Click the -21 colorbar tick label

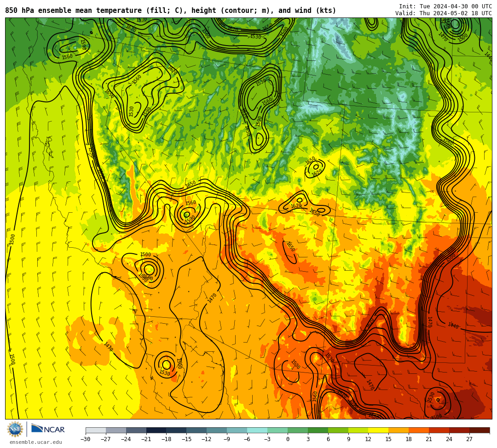146,439
